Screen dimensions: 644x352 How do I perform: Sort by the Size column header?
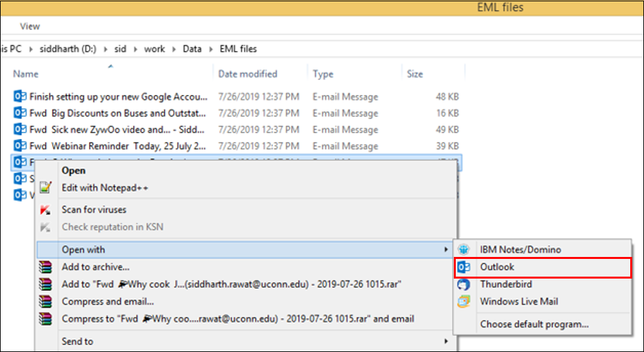click(x=415, y=74)
